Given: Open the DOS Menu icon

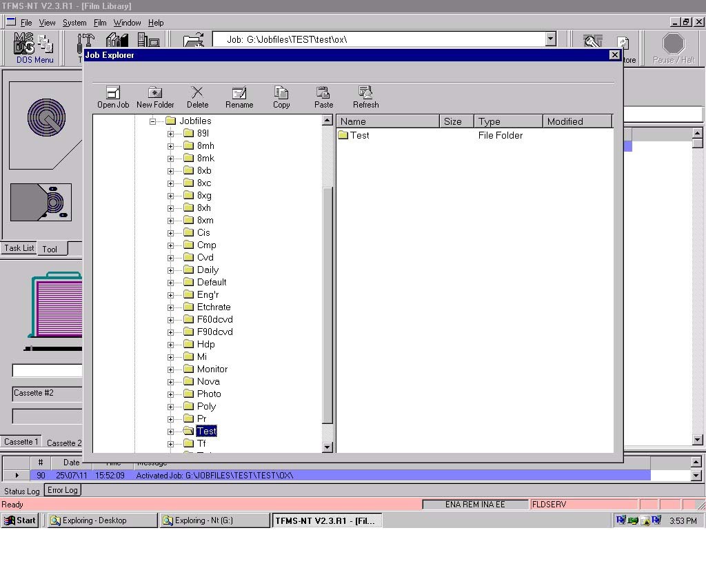Looking at the screenshot, I should 34,48.
